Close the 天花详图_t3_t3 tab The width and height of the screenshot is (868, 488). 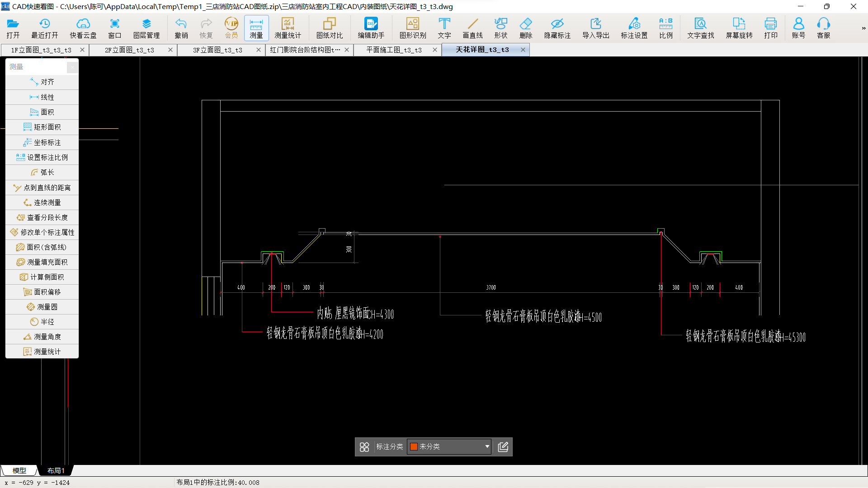(523, 50)
